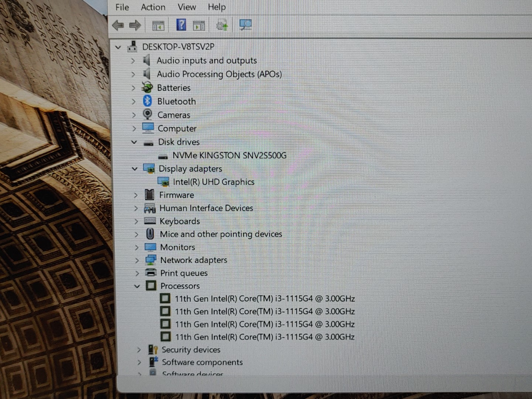Collapse the Processors category
The width and height of the screenshot is (532, 399).
coord(137,286)
